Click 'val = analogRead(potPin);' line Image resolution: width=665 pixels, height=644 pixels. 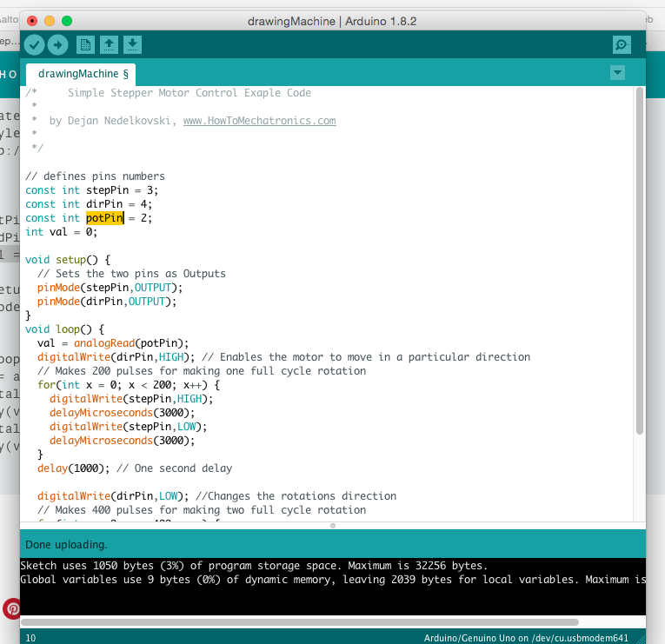click(x=113, y=343)
